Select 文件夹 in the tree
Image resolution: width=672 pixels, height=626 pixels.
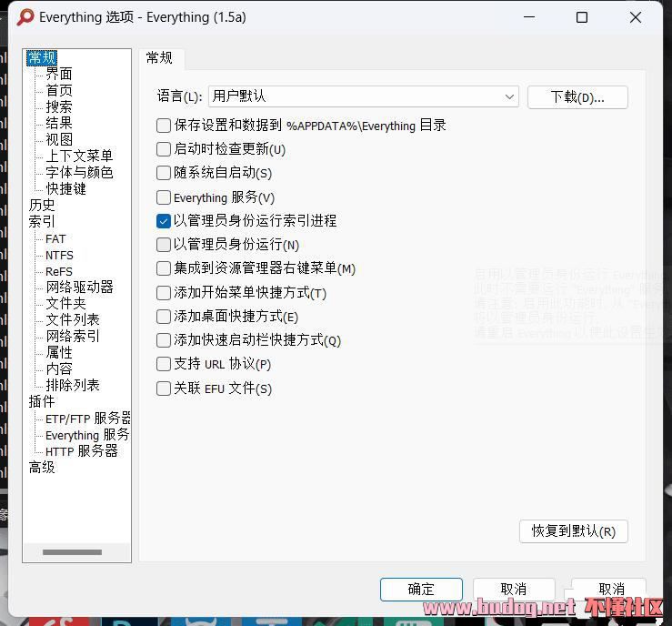(x=66, y=303)
